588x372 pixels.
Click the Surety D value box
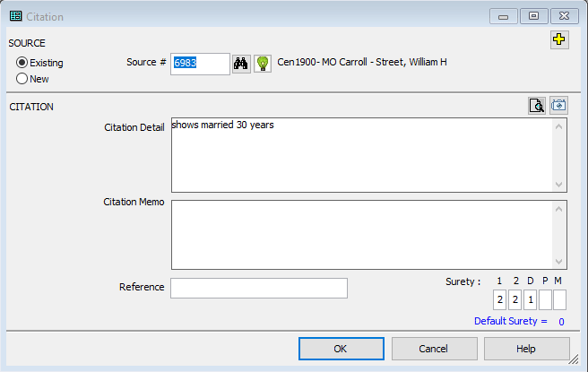pos(530,299)
